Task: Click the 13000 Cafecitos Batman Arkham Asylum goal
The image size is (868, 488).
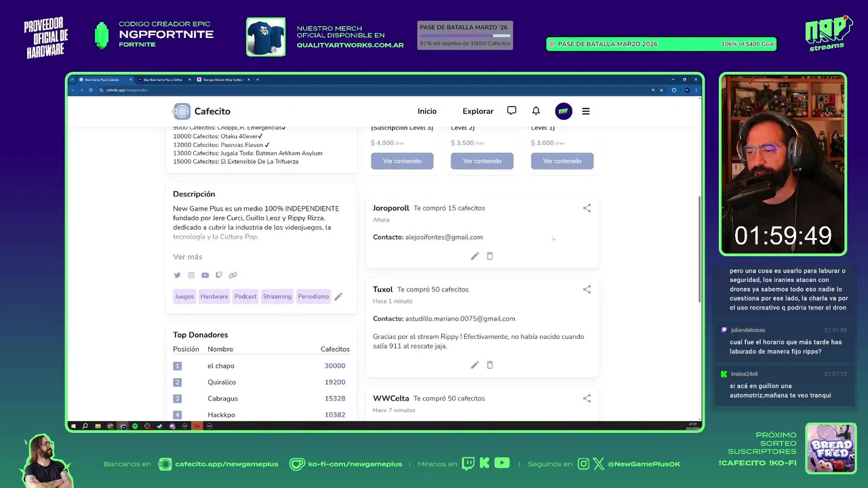Action: 248,153
